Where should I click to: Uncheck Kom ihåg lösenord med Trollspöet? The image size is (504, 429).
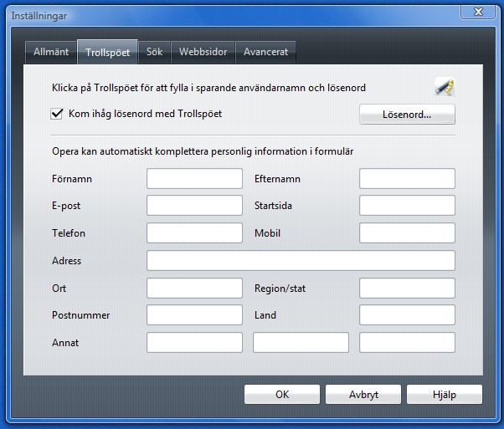point(57,114)
